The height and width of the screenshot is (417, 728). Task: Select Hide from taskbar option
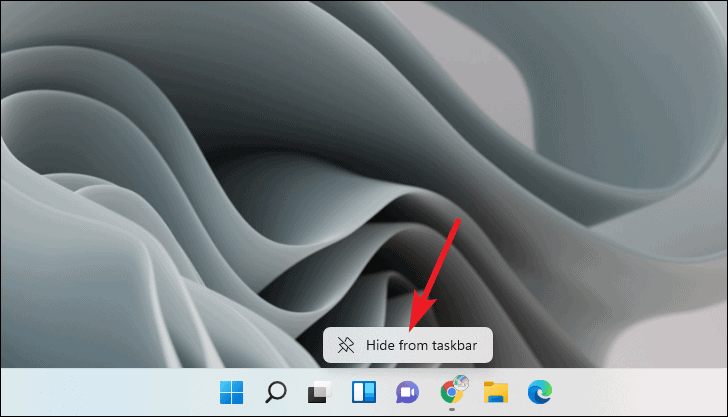(x=408, y=345)
